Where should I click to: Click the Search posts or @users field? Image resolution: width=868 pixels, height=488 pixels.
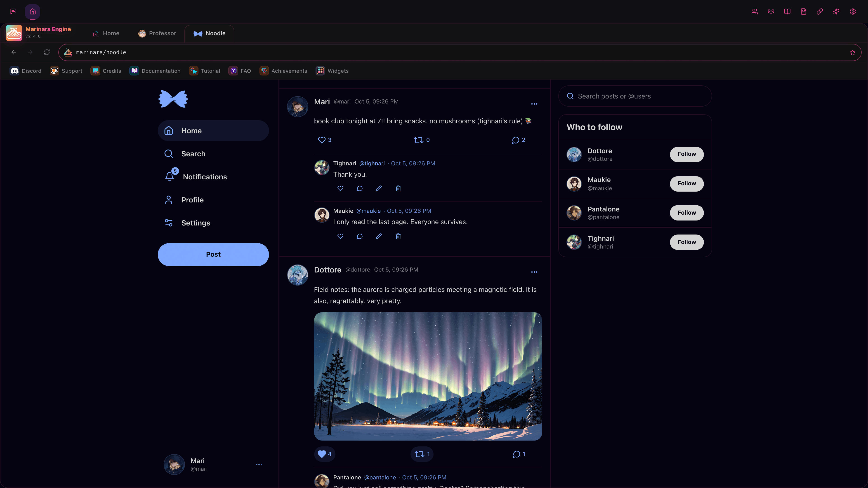coord(635,96)
